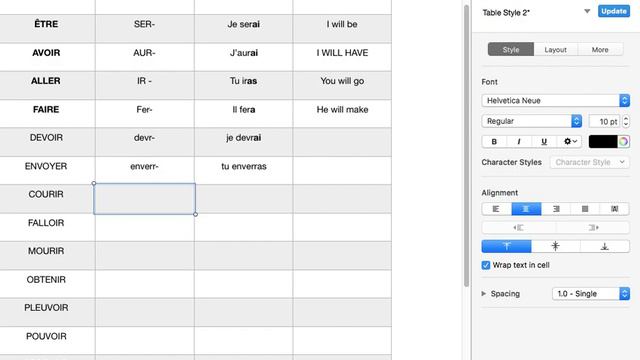This screenshot has height=360, width=640.
Task: Toggle italic formatting button
Action: (x=519, y=141)
